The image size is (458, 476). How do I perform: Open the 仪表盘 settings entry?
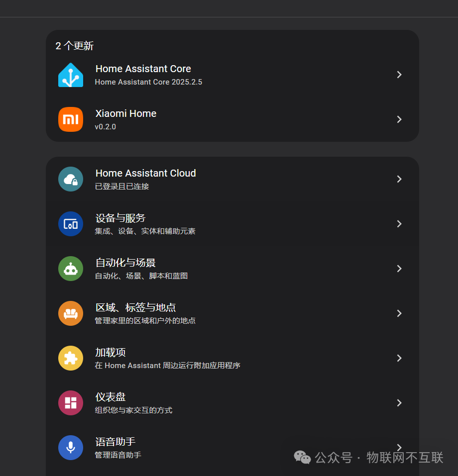(x=232, y=403)
